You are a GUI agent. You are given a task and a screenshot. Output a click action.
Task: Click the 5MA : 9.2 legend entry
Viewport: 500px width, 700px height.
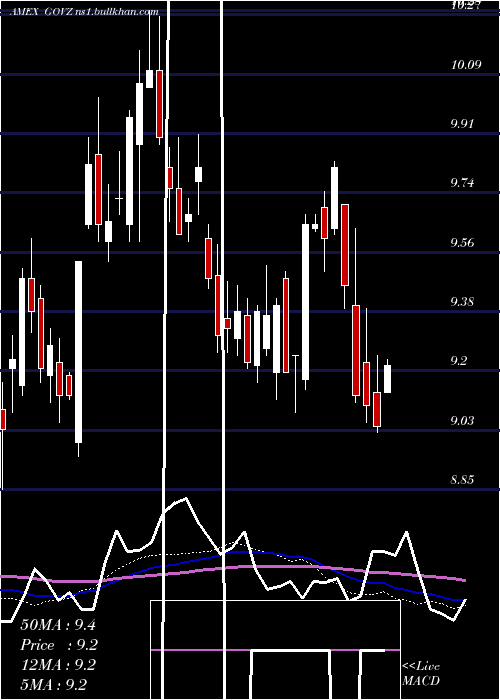[54, 684]
